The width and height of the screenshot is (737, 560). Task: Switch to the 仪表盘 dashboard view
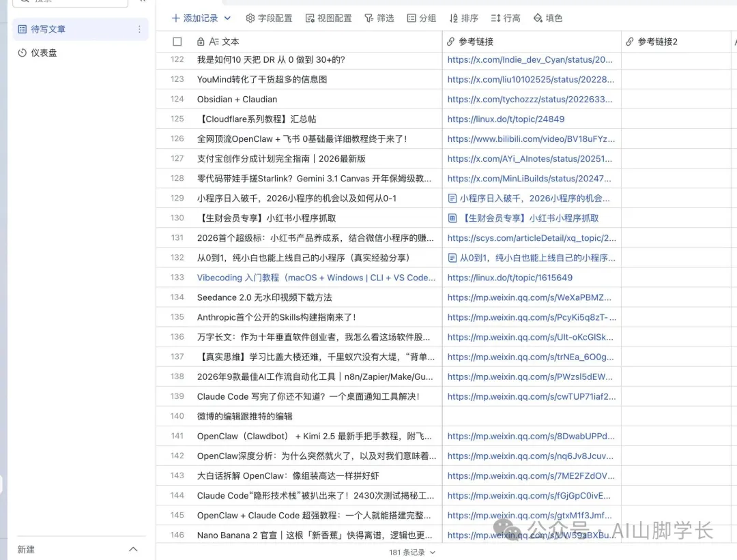(44, 53)
